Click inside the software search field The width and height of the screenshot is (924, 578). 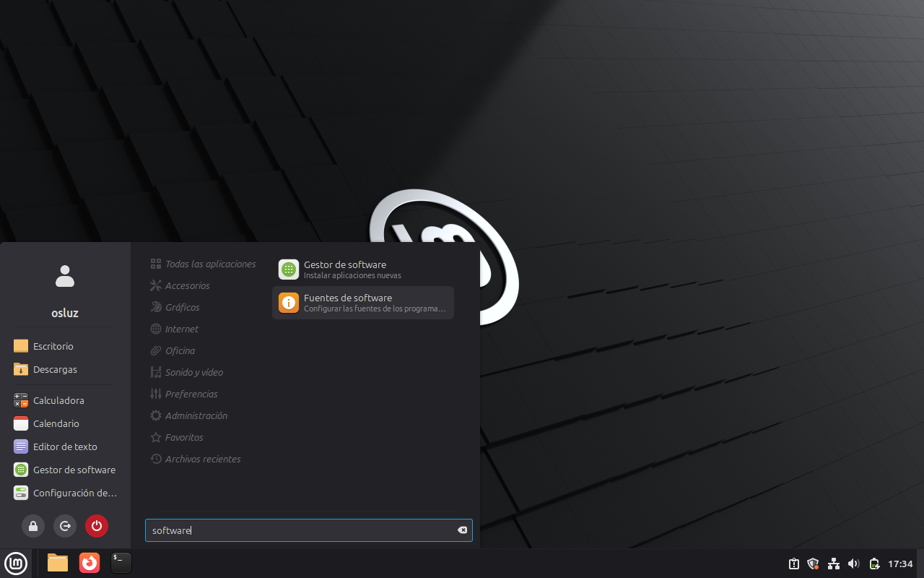click(x=309, y=530)
